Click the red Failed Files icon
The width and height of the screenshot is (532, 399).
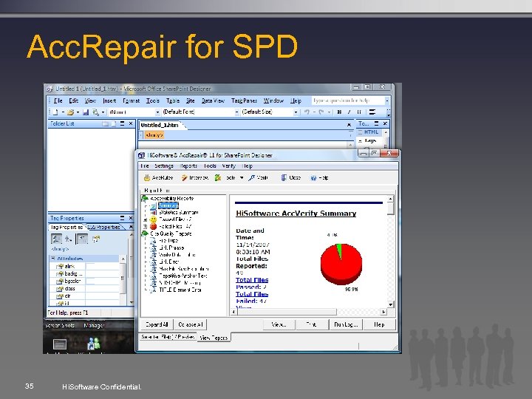(154, 226)
